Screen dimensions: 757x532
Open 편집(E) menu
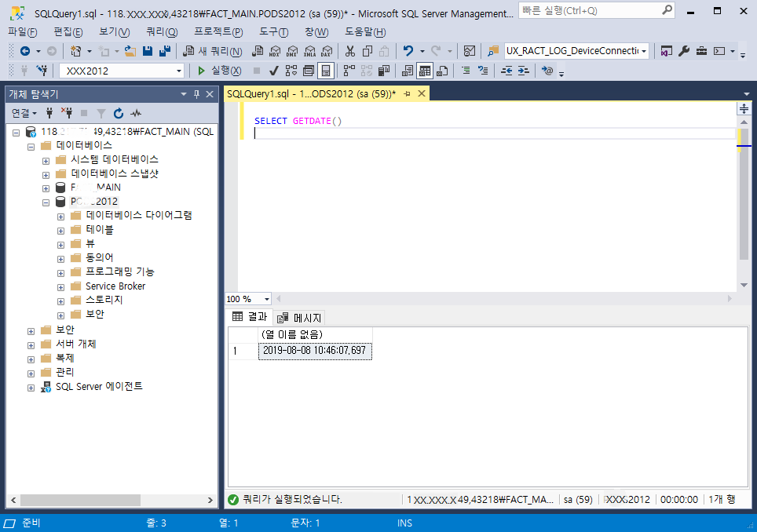(68, 32)
